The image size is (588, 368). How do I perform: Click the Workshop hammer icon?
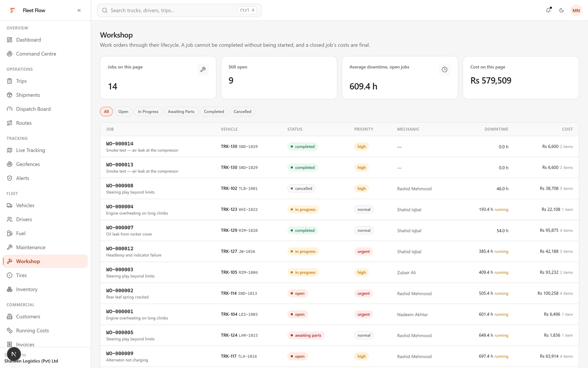point(10,261)
